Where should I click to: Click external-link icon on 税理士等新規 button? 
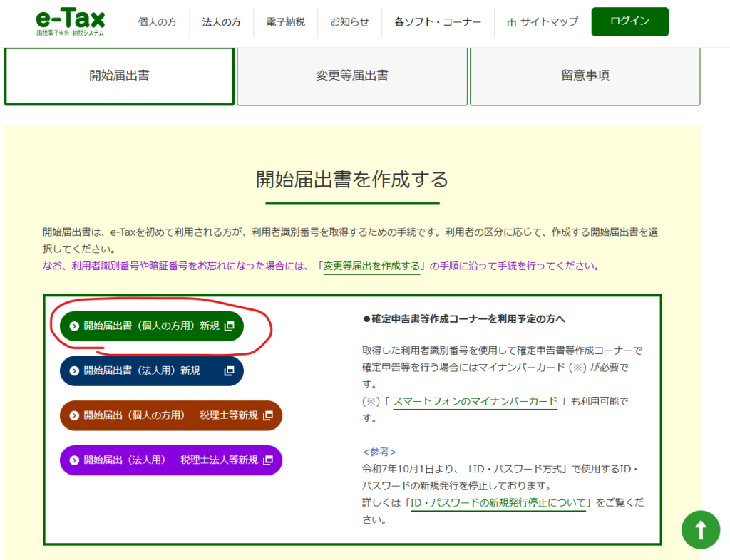point(268,415)
